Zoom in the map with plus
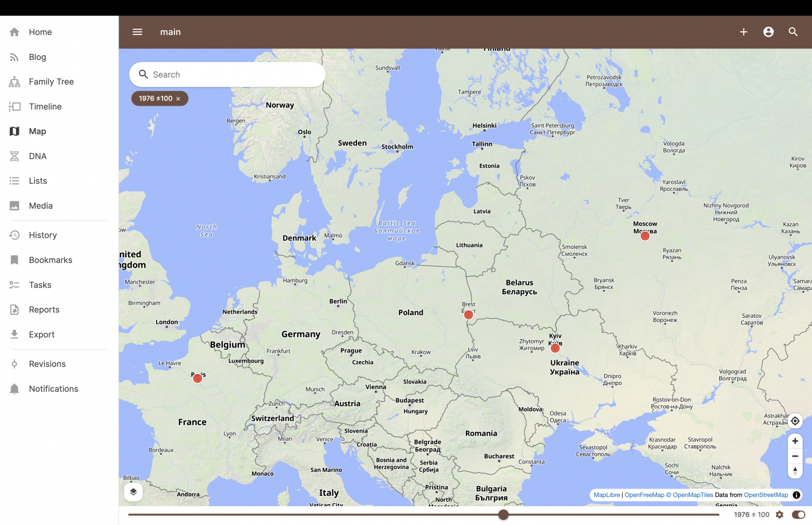 (x=795, y=441)
